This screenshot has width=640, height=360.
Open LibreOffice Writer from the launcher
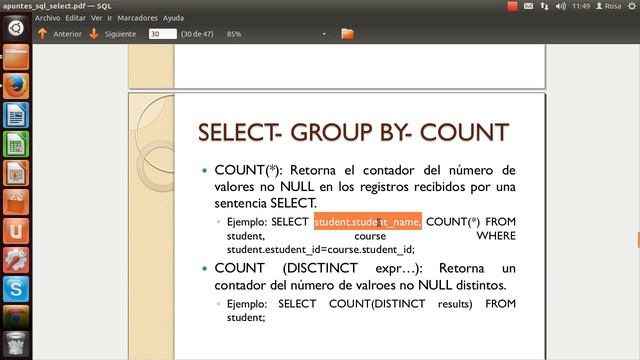point(16,115)
